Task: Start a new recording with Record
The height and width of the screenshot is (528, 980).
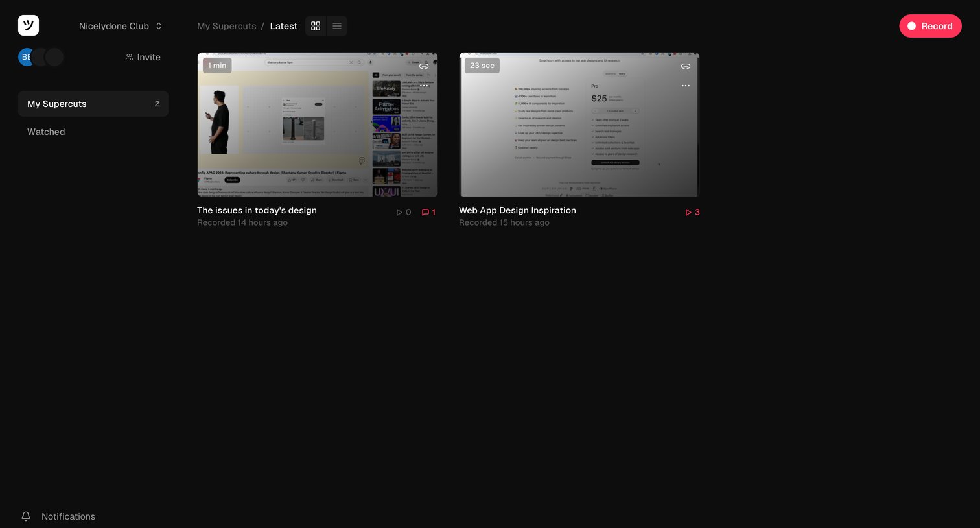Action: coord(930,26)
